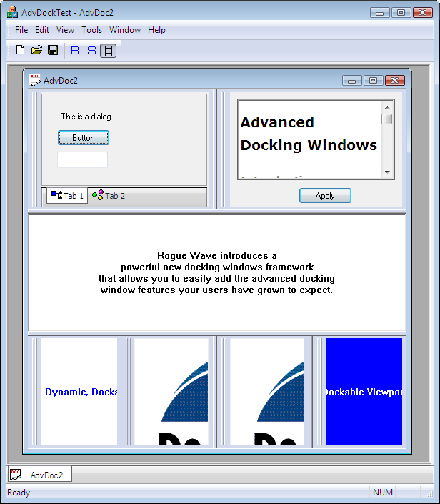Click the blue S toolbar icon

(x=91, y=50)
